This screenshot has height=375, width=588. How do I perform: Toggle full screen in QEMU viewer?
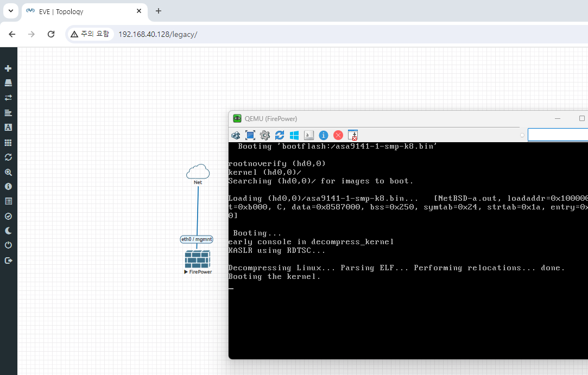coord(250,135)
